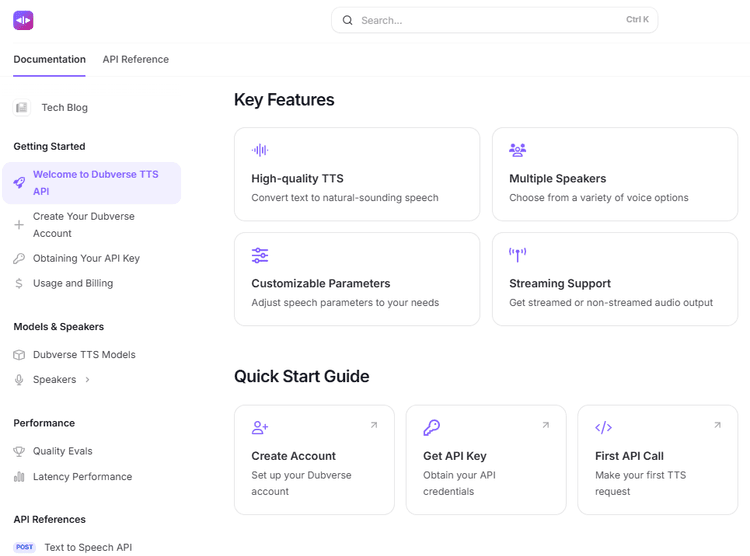Click the trophy icon for Quality Evals

[19, 452]
